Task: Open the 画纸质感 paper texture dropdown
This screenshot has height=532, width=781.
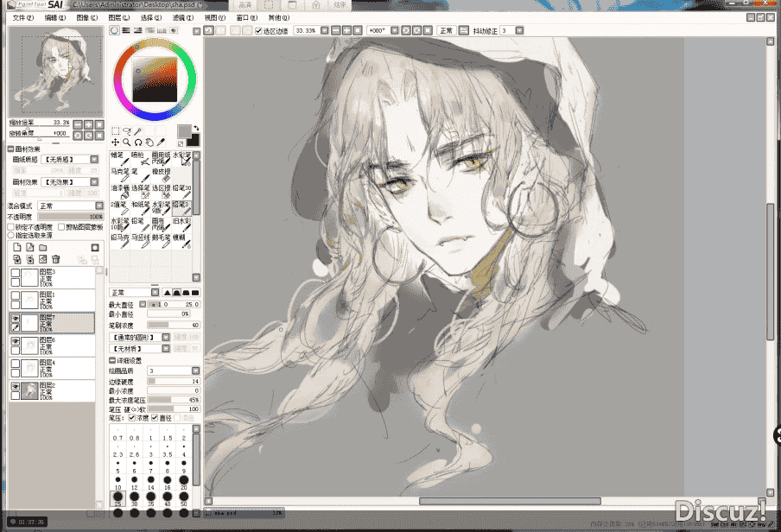Action: [x=94, y=160]
